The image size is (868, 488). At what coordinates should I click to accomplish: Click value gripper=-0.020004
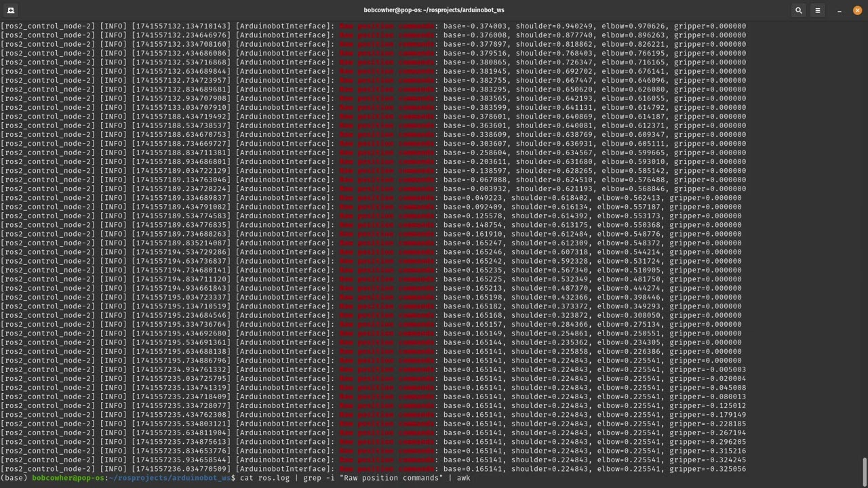[x=708, y=378]
